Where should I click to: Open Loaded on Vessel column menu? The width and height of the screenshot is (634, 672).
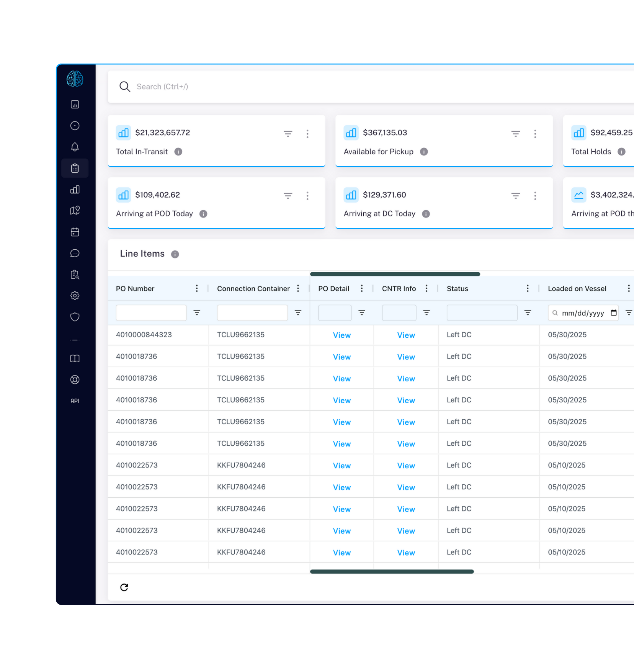pos(629,288)
